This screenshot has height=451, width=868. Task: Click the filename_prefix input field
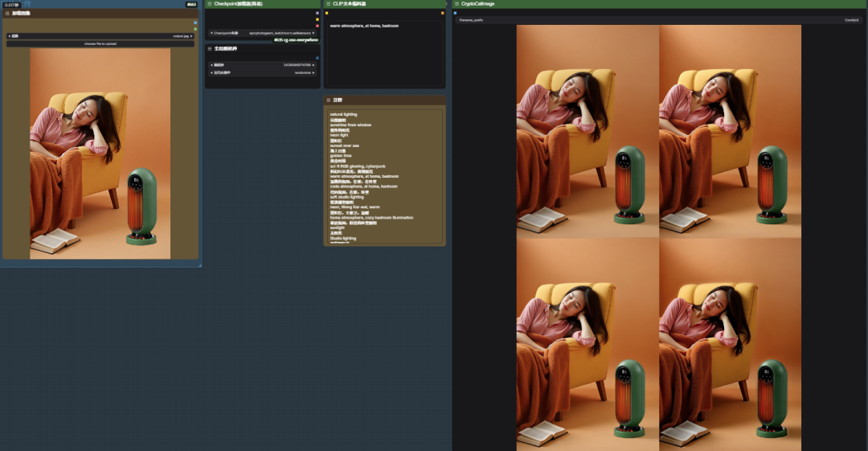(x=659, y=20)
